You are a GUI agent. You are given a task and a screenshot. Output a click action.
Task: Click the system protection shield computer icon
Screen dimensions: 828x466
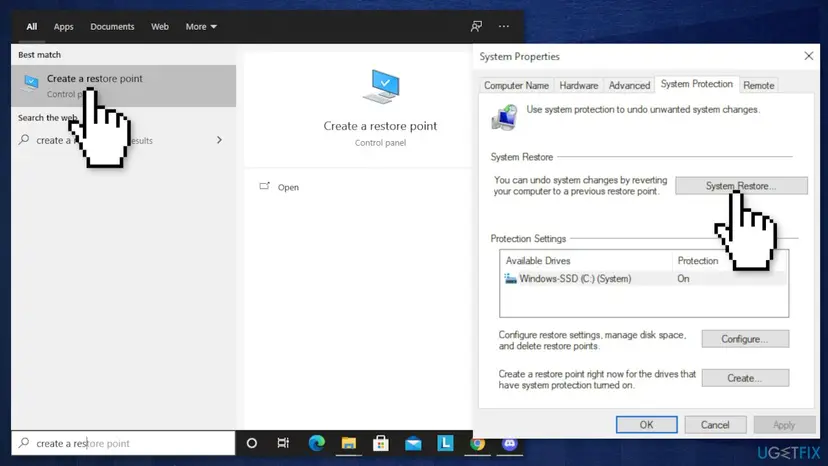click(504, 117)
